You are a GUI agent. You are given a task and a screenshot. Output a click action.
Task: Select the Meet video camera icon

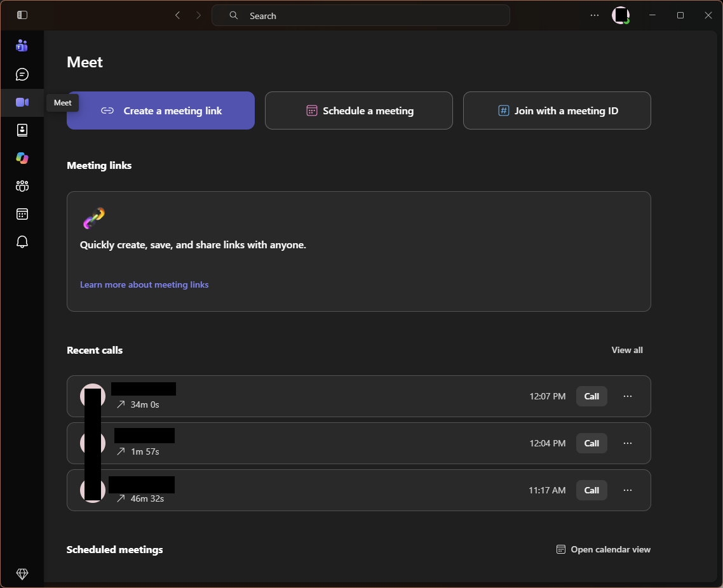click(22, 102)
